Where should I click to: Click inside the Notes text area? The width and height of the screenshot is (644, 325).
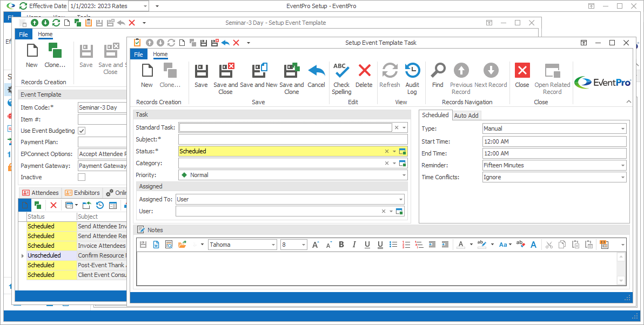tap(377, 268)
